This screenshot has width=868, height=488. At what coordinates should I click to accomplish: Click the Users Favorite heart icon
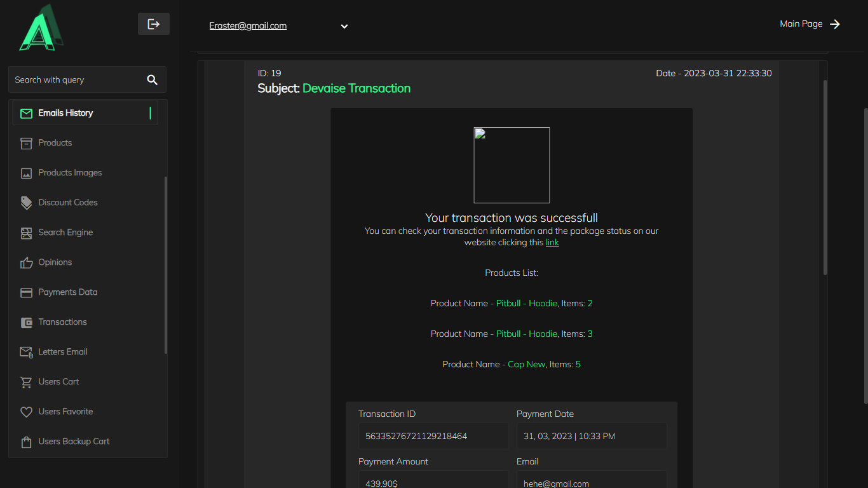[x=26, y=412]
